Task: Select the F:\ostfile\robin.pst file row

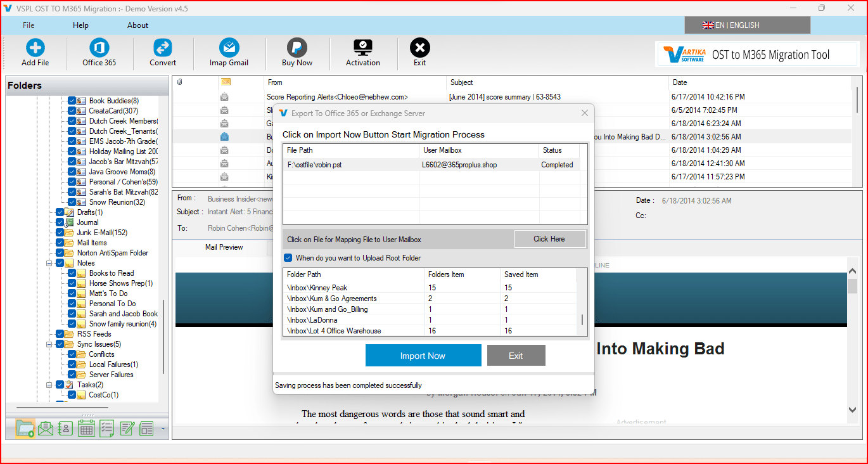Action: click(431, 165)
